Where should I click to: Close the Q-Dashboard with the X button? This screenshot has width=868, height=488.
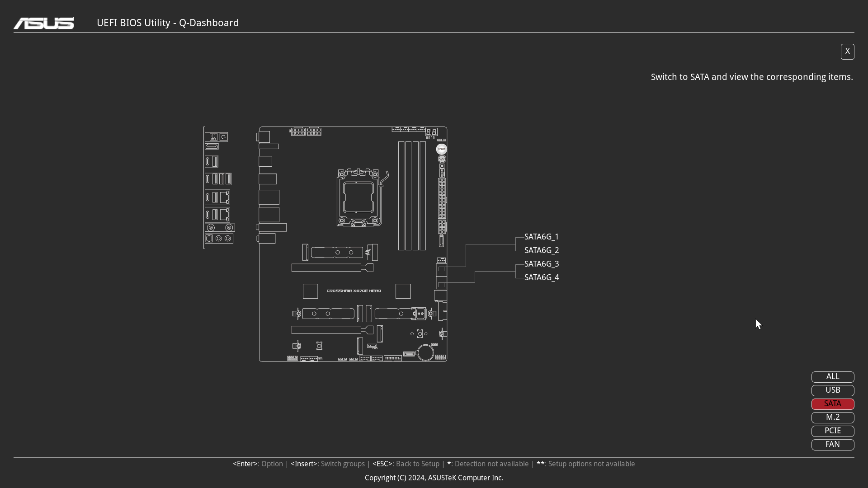[847, 52]
